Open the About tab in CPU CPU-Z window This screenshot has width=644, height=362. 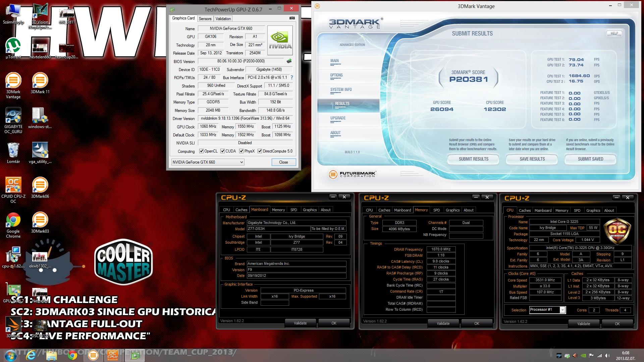point(609,210)
